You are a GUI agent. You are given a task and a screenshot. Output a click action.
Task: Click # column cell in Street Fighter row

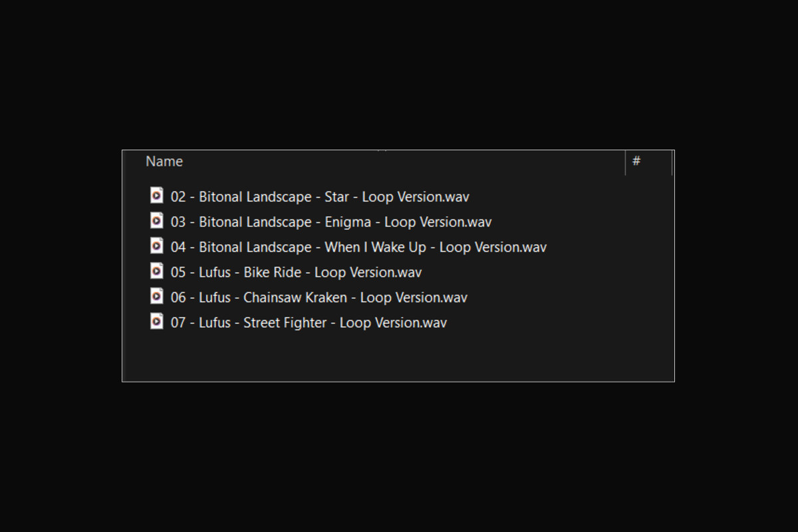648,323
